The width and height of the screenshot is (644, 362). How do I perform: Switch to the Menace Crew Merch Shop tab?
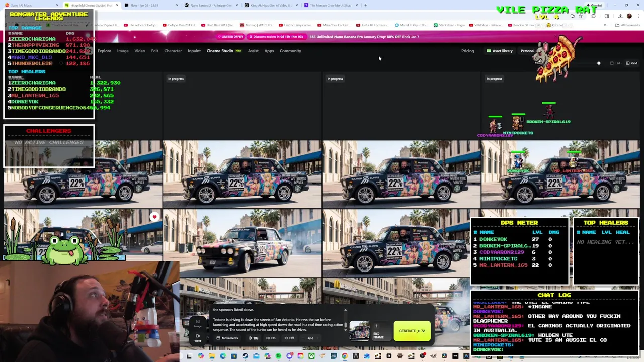pos(331,5)
